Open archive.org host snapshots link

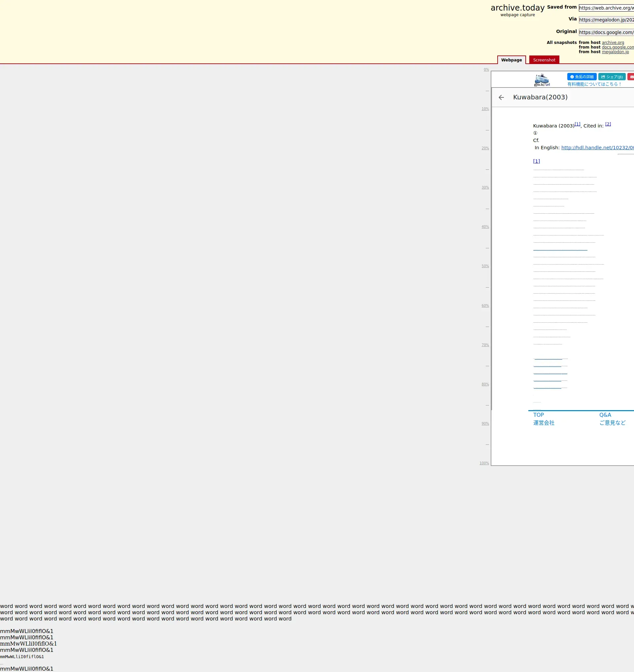point(613,43)
